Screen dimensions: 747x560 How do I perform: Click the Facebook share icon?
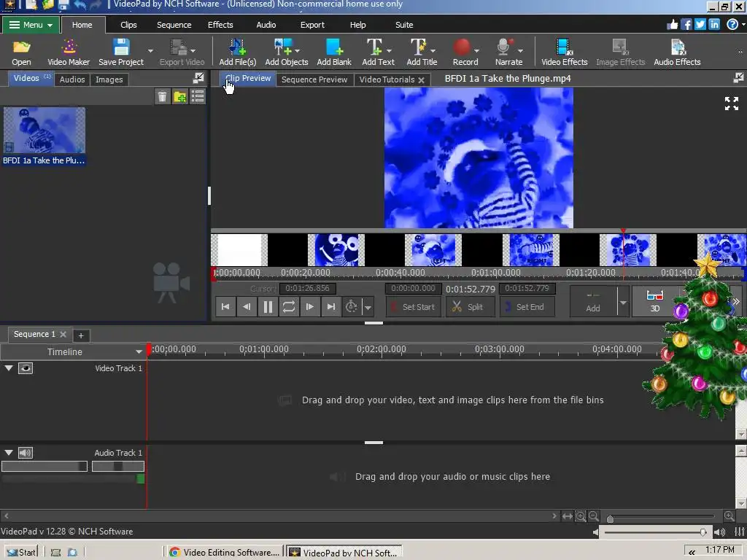click(686, 24)
